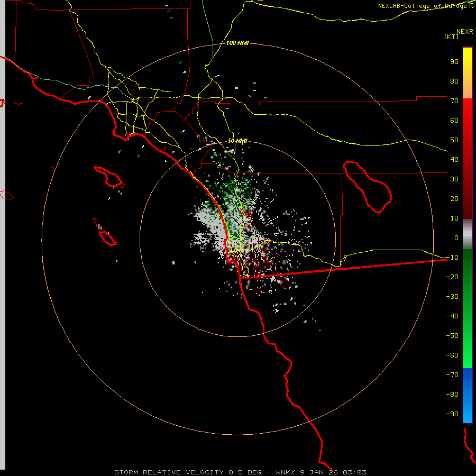Click the -10 value on velocity scale
This screenshot has width=476, height=476.
point(452,258)
